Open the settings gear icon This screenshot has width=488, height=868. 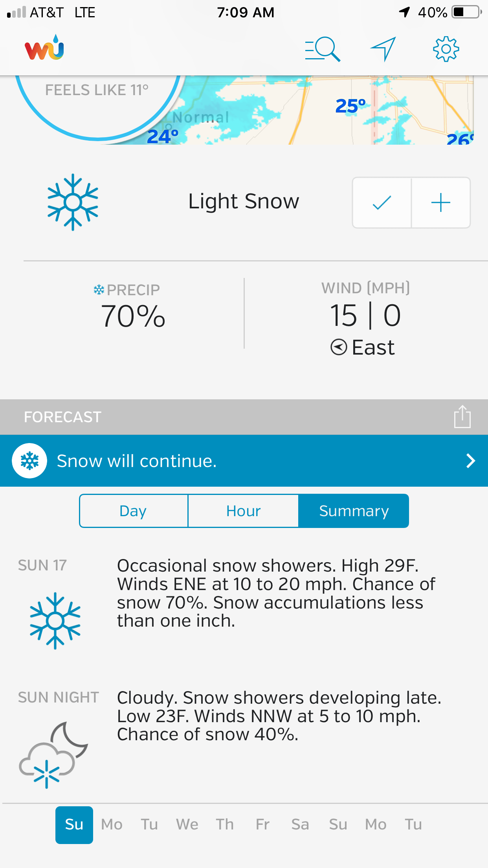point(446,49)
